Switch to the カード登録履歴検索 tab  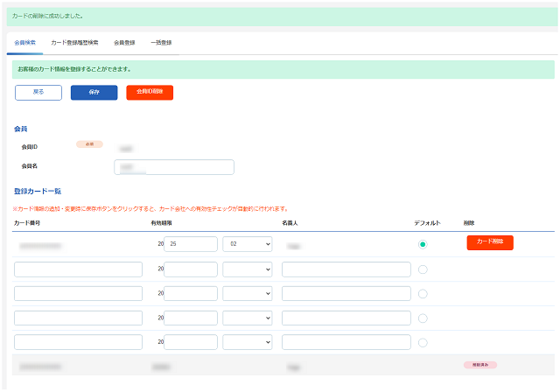pyautogui.click(x=74, y=43)
